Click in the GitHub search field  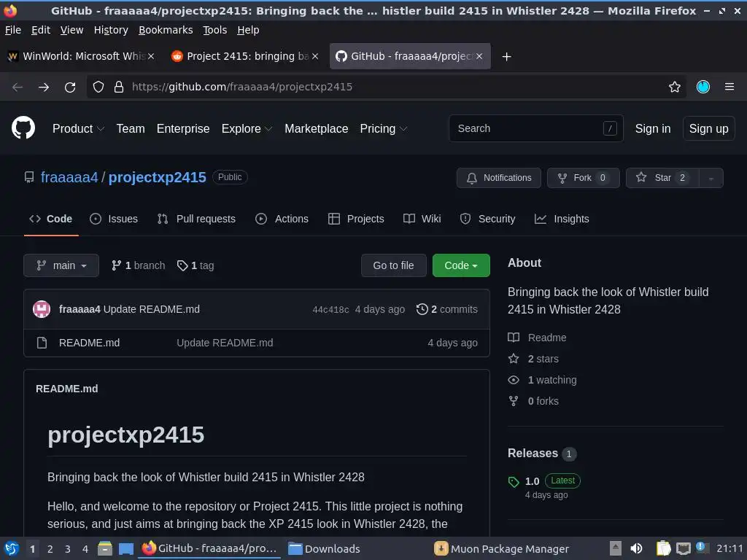tap(536, 128)
